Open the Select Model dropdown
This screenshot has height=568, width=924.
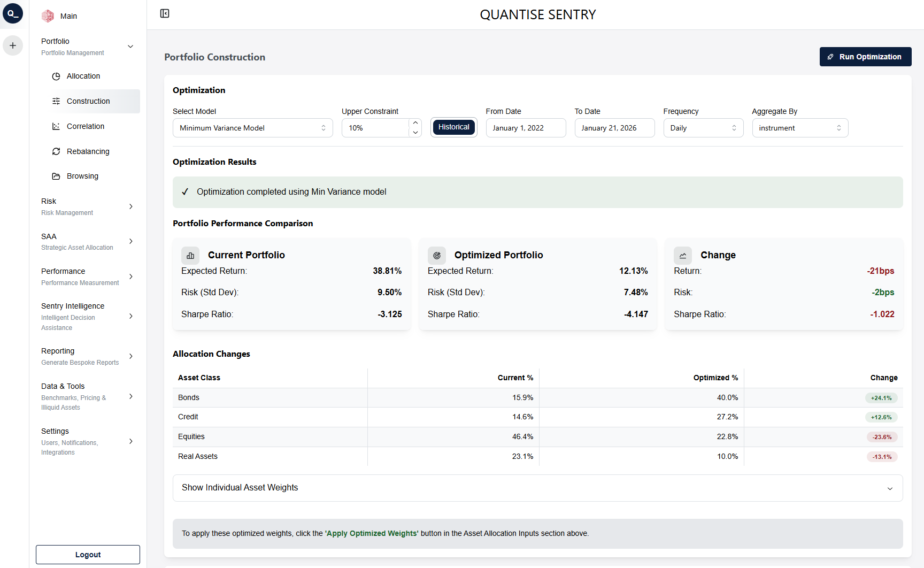[252, 127]
